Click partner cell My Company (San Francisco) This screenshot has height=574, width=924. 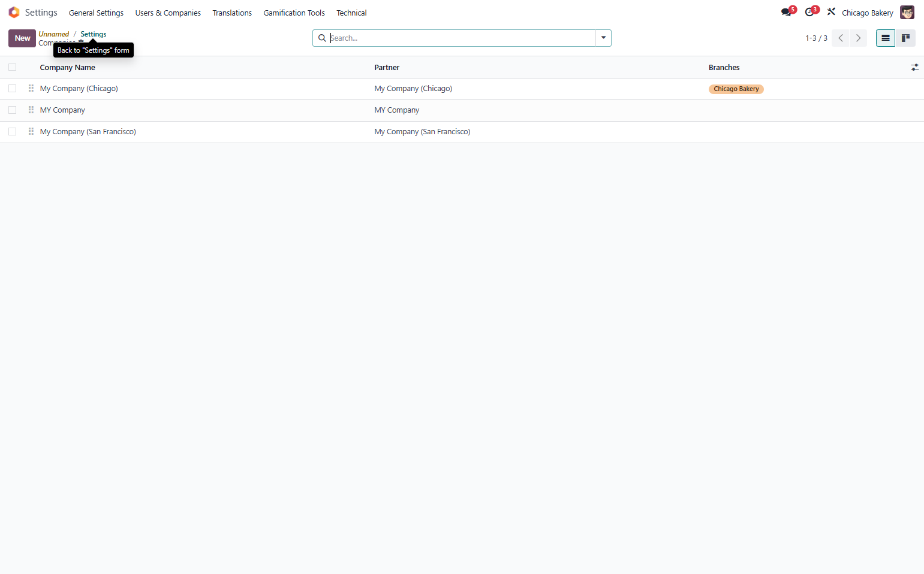coord(422,132)
